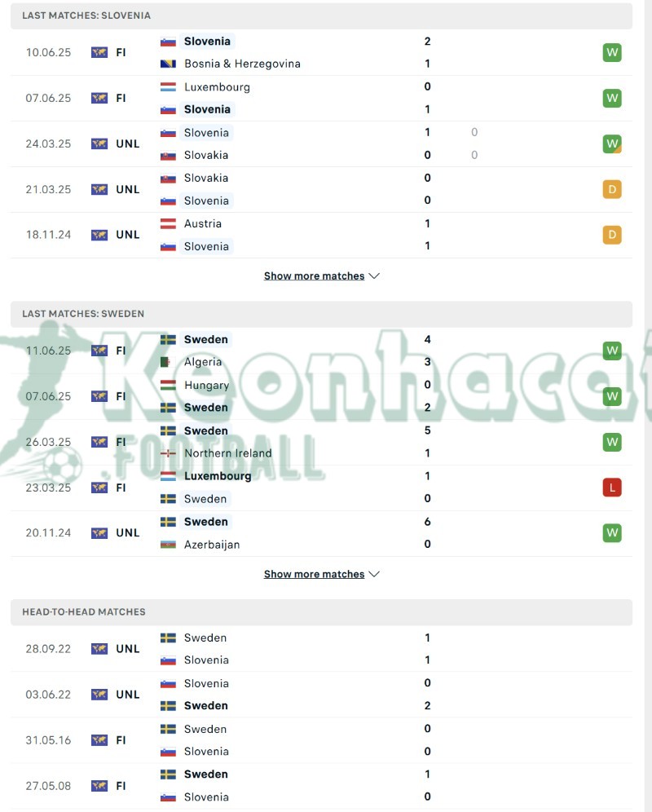The width and height of the screenshot is (652, 812).
Task: Click the trophy icon next to the 10.06.25 match
Action: pyautogui.click(x=99, y=52)
